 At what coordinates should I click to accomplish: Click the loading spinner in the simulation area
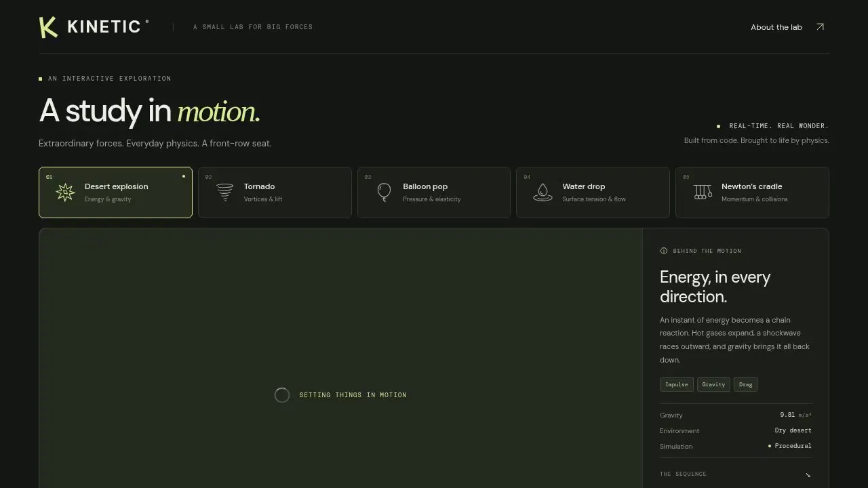[282, 395]
